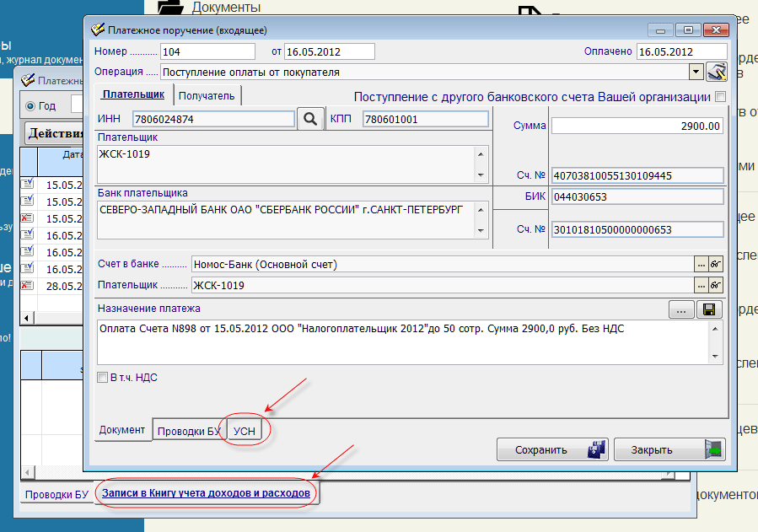This screenshot has height=532, width=758.
Task: Click the INN search magnifier icon
Action: [310, 119]
